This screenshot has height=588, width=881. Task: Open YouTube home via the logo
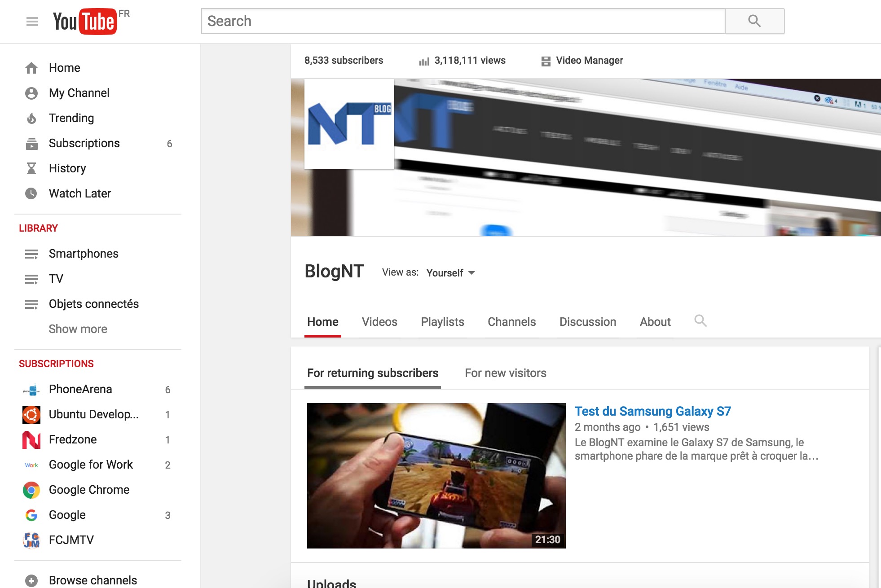point(83,21)
